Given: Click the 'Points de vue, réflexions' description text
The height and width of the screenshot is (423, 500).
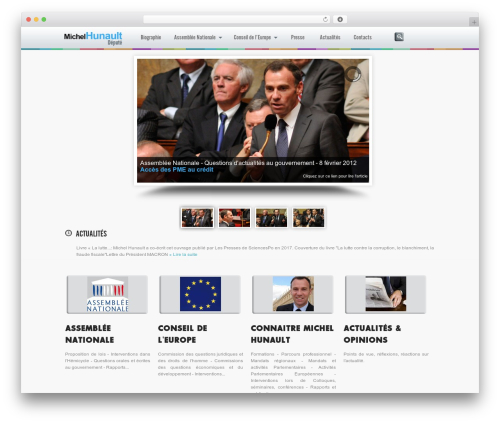Looking at the screenshot, I should coord(386,357).
